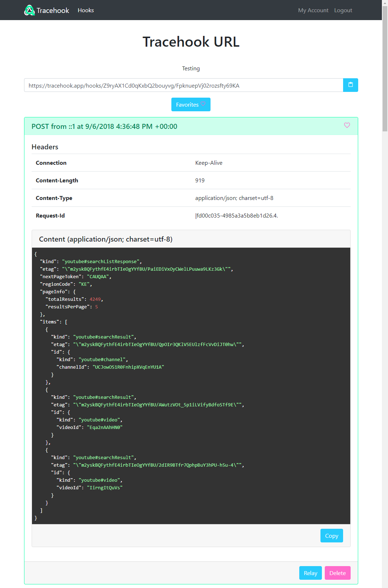Delete this request with Delete button

point(338,573)
